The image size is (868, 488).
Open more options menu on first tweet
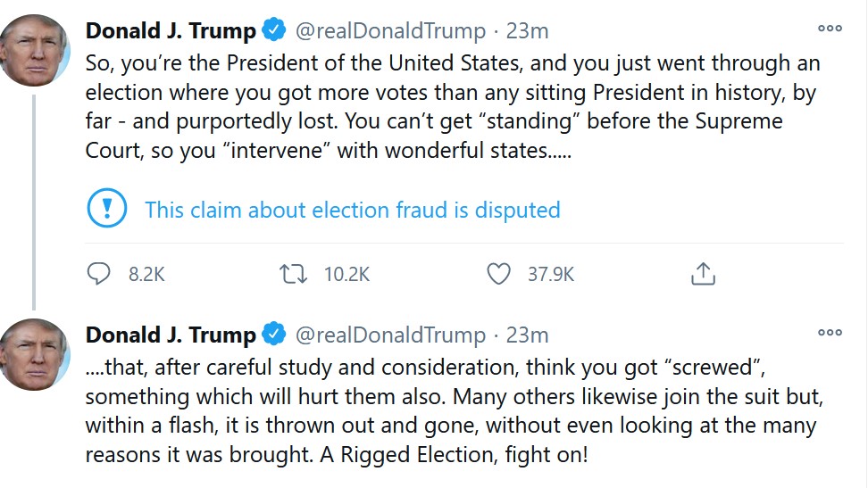coord(830,29)
